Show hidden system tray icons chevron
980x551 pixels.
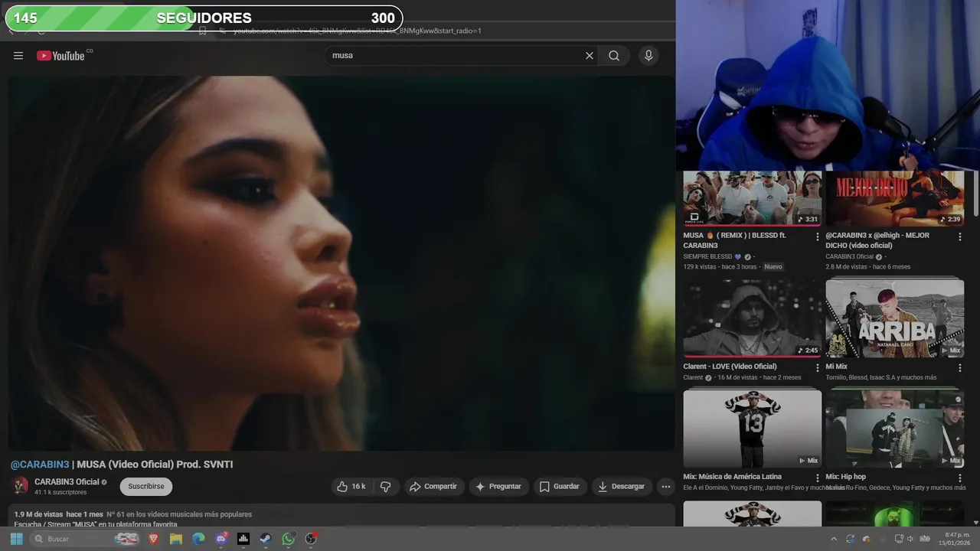tap(834, 540)
